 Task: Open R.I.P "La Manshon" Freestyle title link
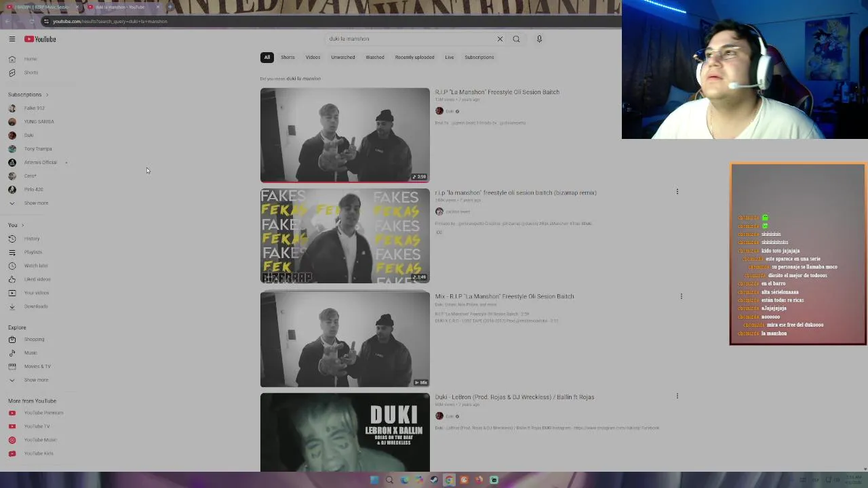497,92
